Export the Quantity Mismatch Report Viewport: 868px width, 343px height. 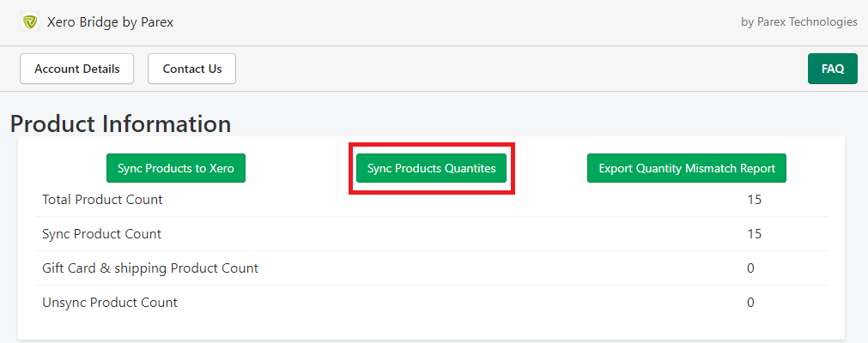687,168
